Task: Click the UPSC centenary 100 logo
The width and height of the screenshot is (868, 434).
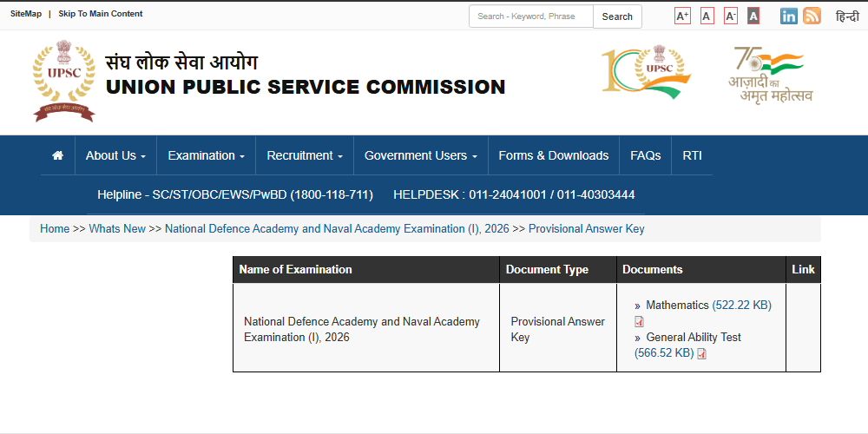Action: pyautogui.click(x=646, y=72)
